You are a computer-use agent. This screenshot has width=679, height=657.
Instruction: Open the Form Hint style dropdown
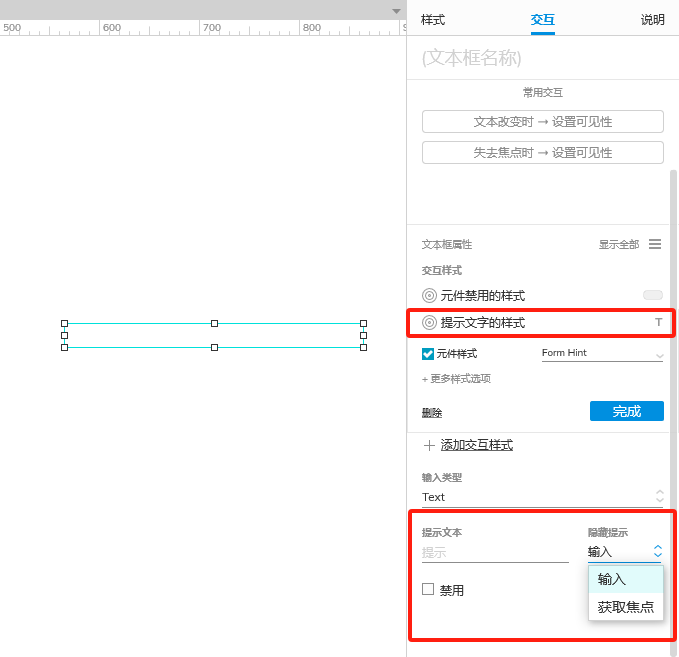(x=602, y=354)
